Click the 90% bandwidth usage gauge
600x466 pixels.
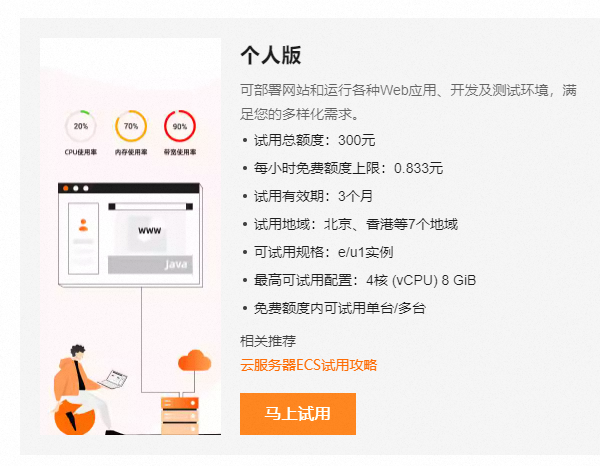180,126
